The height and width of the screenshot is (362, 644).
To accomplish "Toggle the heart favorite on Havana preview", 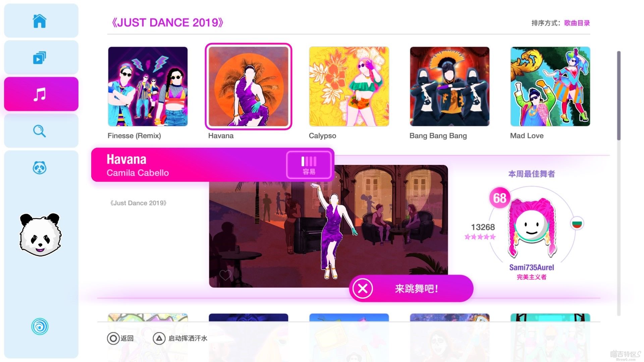I will 225,275.
